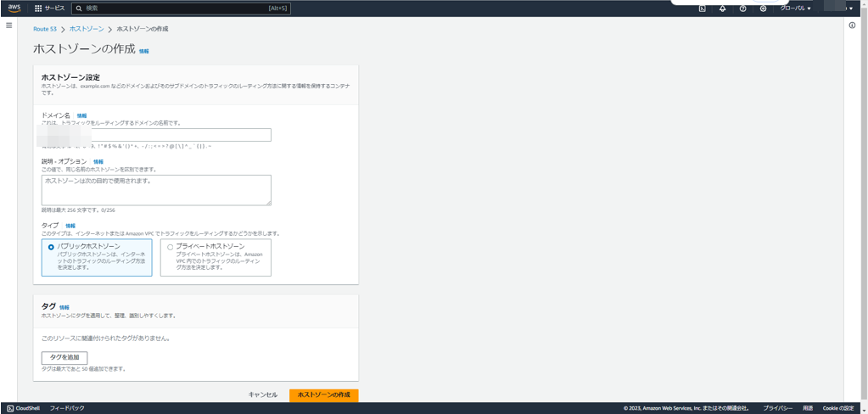Screen dimensions: 868x414
Task: Click the 説明は最大 256 文字です counter text
Action: coord(78,210)
